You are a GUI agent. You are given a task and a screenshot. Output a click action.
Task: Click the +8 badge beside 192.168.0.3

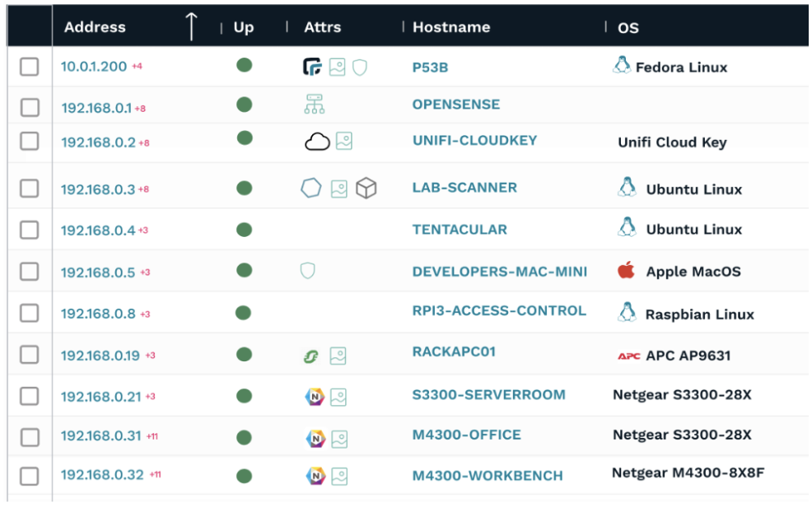[x=143, y=189]
